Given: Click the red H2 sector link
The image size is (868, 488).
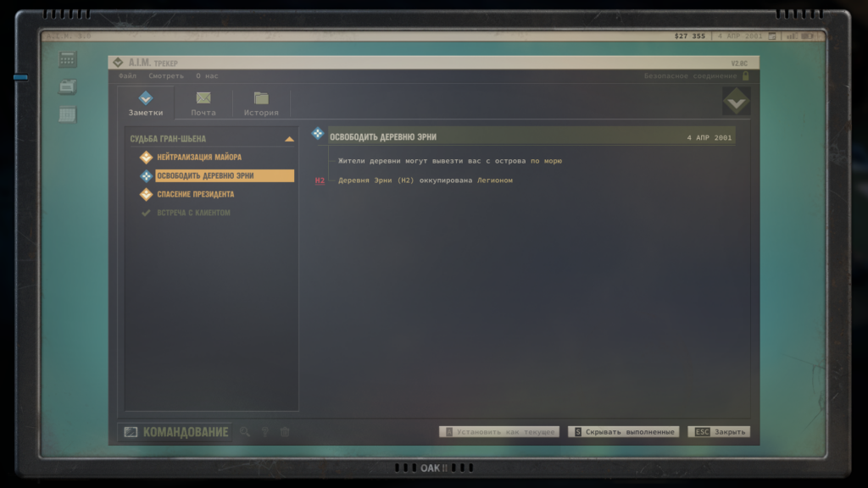Looking at the screenshot, I should coord(320,180).
